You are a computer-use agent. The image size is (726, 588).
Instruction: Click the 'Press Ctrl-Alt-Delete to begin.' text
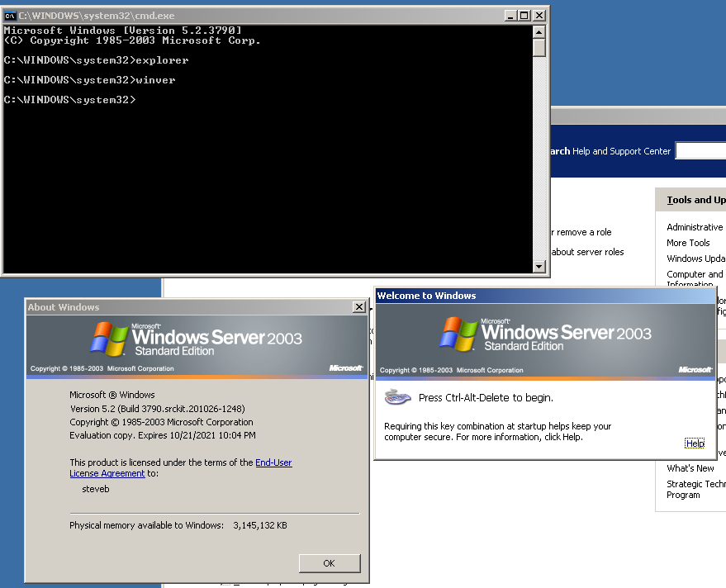(486, 398)
